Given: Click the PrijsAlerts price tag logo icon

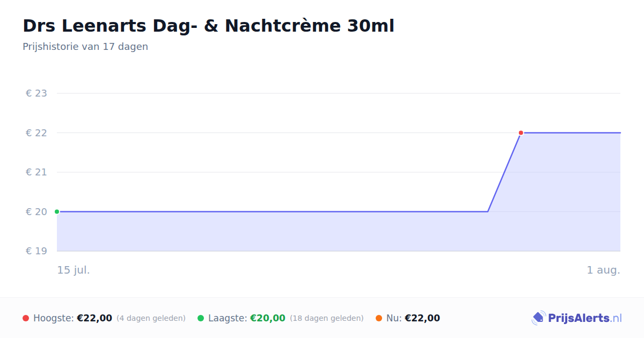Looking at the screenshot, I should click(x=538, y=318).
